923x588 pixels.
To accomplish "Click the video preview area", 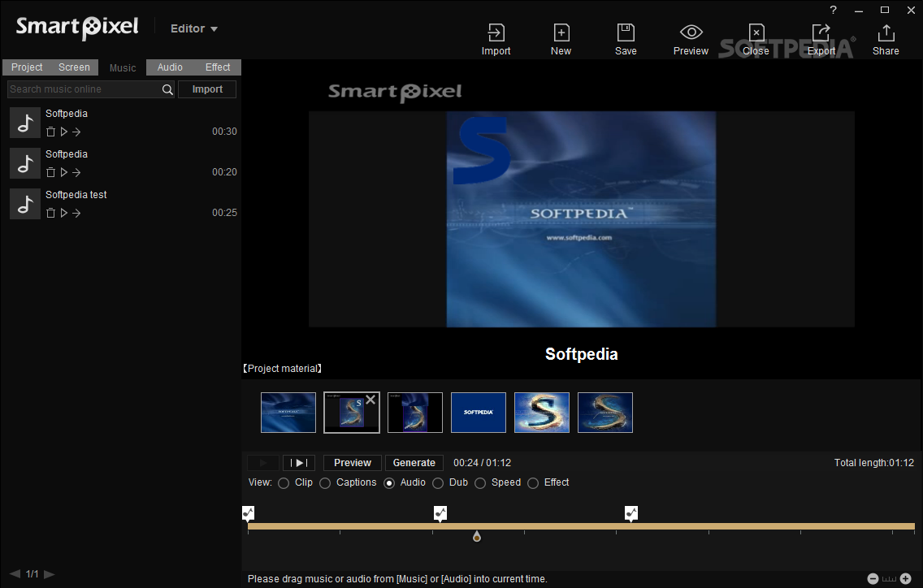I will [582, 219].
